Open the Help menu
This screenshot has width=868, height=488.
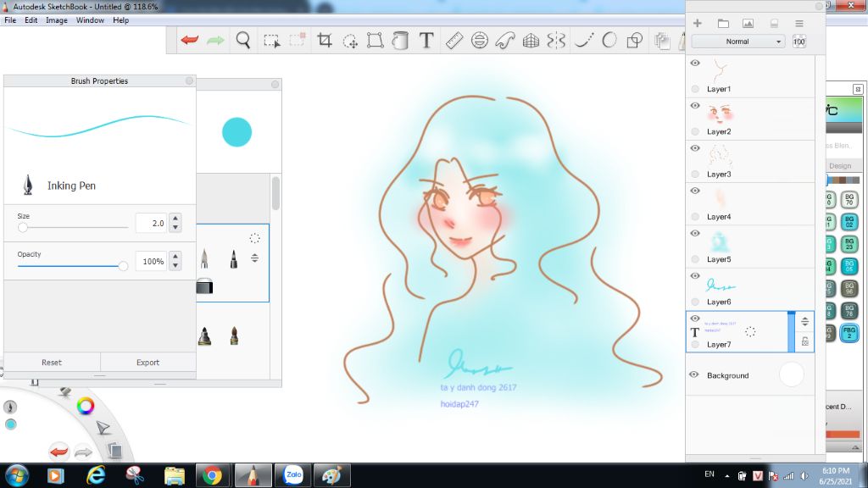point(120,20)
